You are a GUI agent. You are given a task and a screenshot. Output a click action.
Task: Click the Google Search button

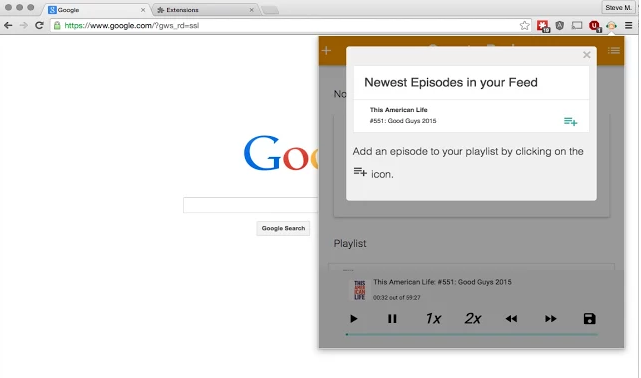point(283,228)
